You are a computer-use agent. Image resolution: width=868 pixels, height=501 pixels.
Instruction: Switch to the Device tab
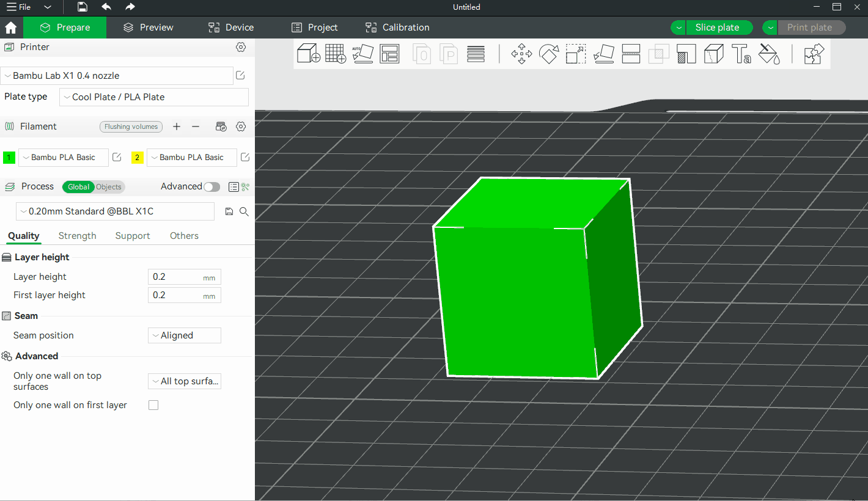pyautogui.click(x=231, y=27)
